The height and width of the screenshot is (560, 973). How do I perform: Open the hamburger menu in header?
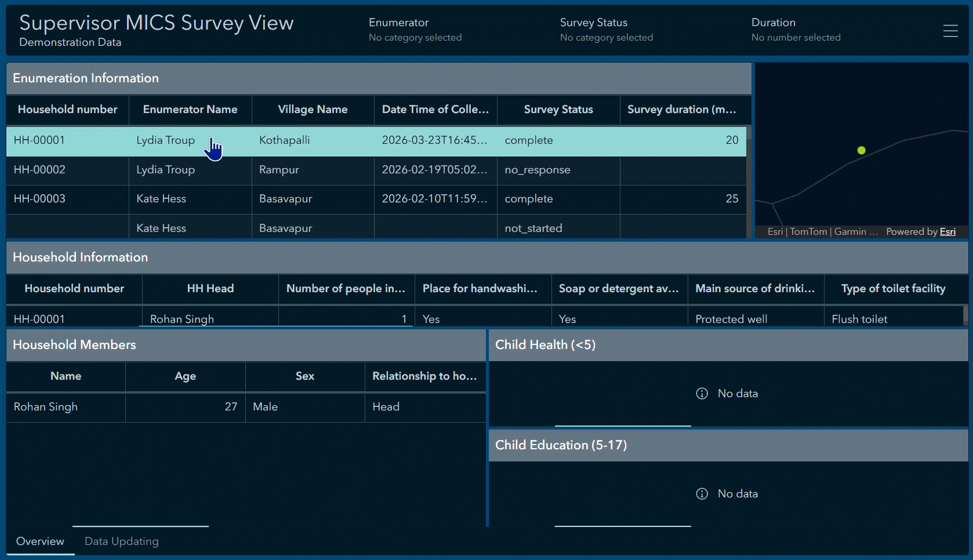(x=950, y=31)
